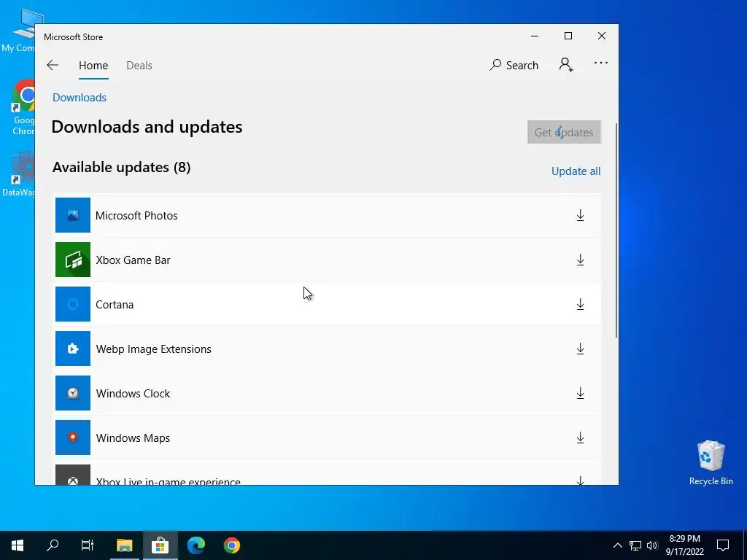The width and height of the screenshot is (747, 560).
Task: Open File Explorer from the taskbar
Action: pos(124,545)
